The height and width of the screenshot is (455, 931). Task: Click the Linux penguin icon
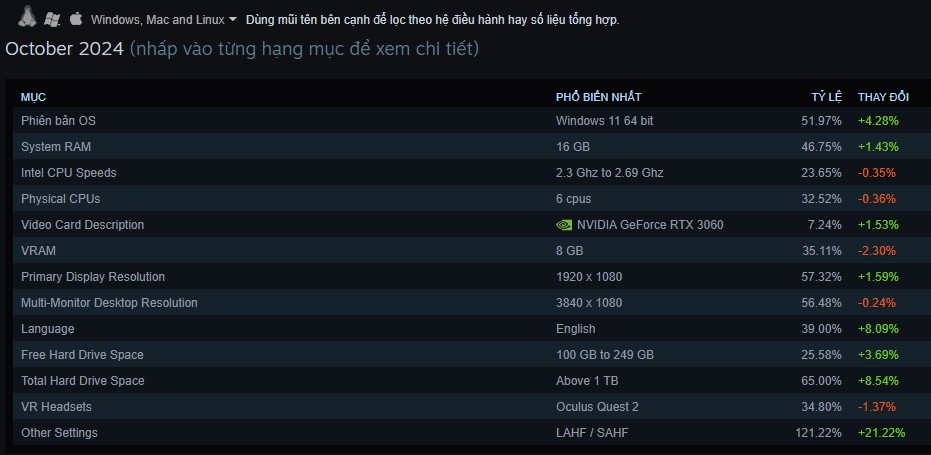[x=27, y=18]
